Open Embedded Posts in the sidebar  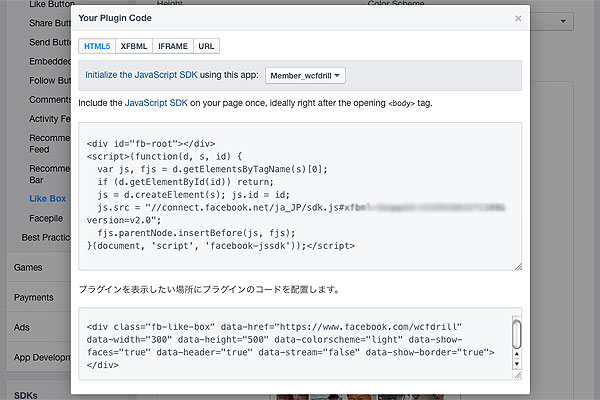[50, 61]
